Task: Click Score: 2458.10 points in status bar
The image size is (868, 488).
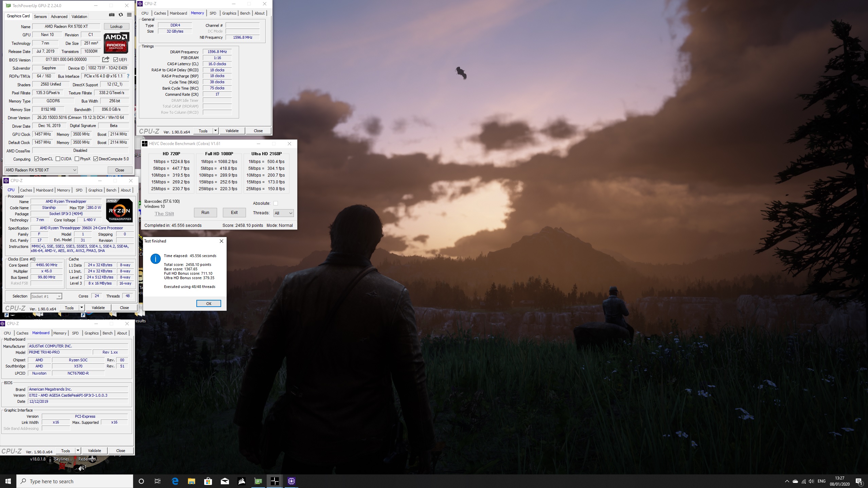Action: [243, 225]
